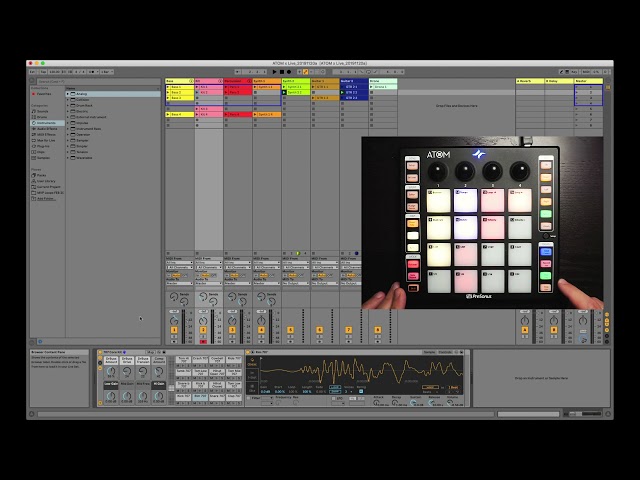The width and height of the screenshot is (640, 480).
Task: Click the browser search field
Action: click(98, 81)
